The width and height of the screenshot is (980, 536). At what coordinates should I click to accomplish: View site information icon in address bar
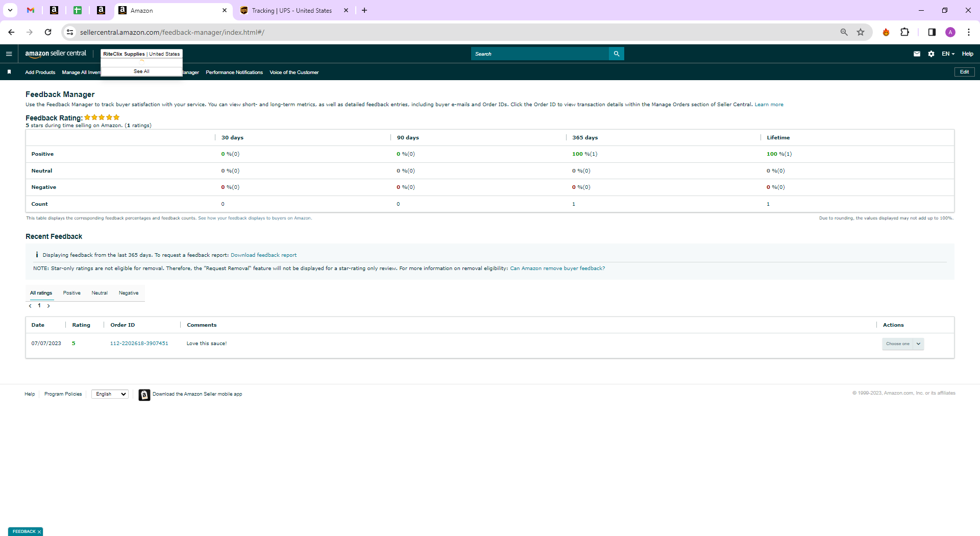click(70, 32)
